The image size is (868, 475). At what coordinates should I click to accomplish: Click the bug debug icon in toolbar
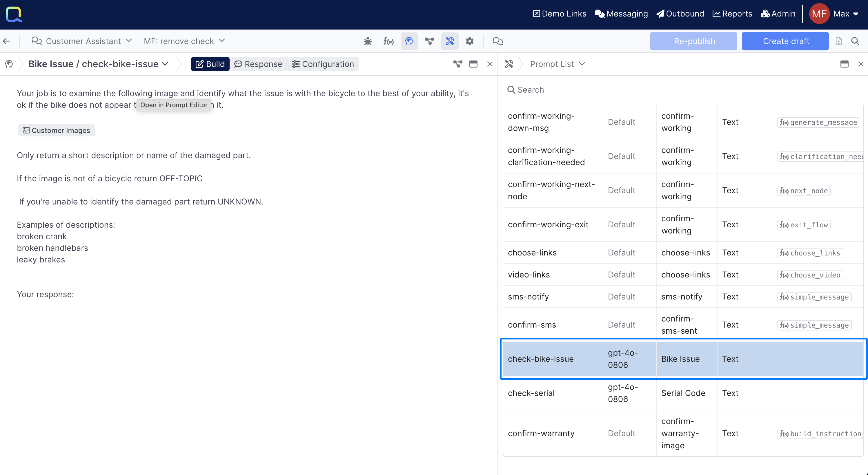tap(368, 41)
